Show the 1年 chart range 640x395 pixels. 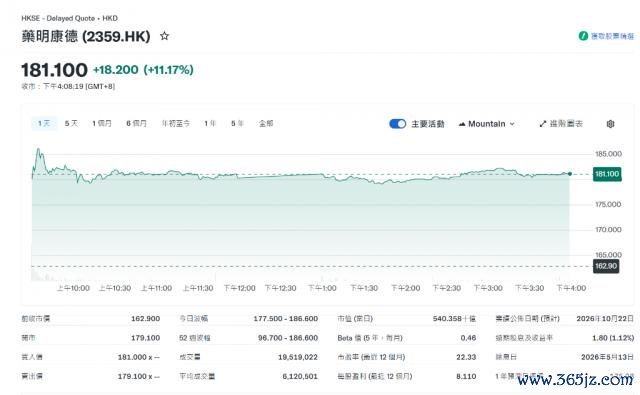[x=210, y=123]
